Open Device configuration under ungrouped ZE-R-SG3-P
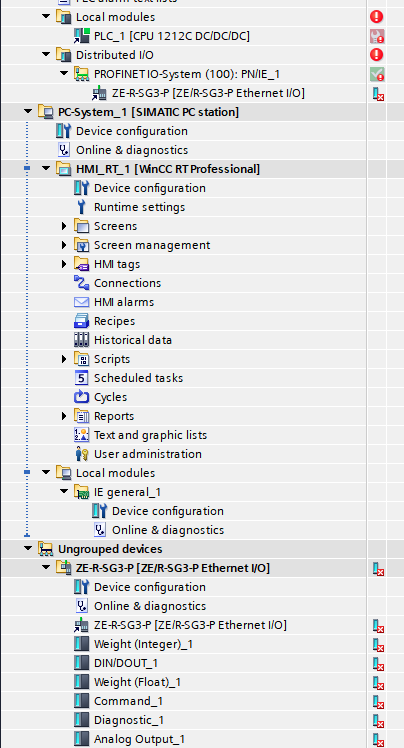This screenshot has height=748, width=404. tap(150, 587)
